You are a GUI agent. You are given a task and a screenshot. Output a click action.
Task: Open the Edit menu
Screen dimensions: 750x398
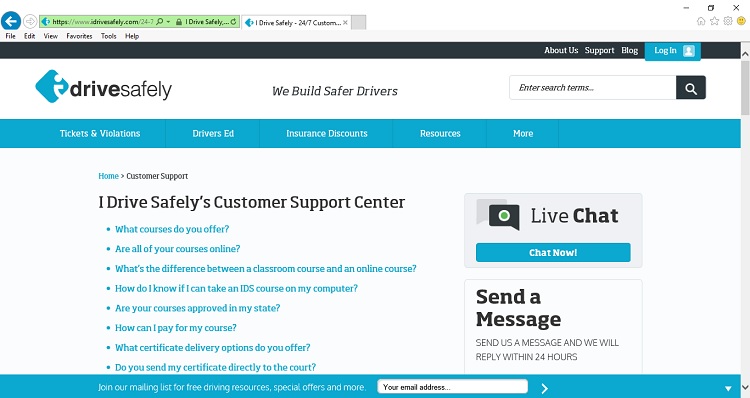pos(30,36)
